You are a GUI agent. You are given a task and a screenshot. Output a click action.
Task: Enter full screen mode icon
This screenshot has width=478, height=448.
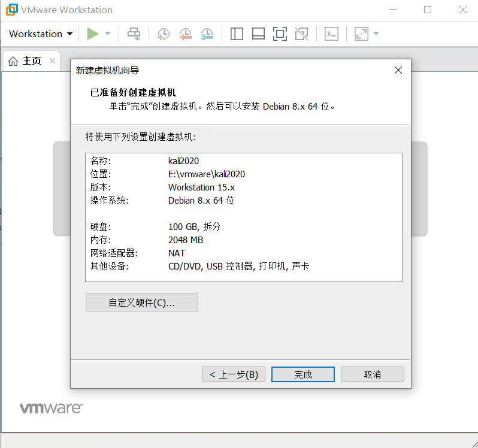click(280, 34)
